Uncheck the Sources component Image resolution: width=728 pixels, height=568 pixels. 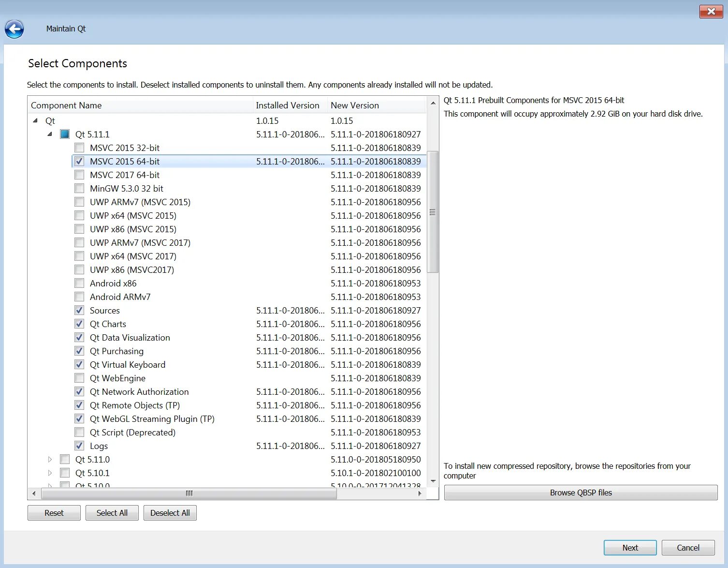(79, 310)
